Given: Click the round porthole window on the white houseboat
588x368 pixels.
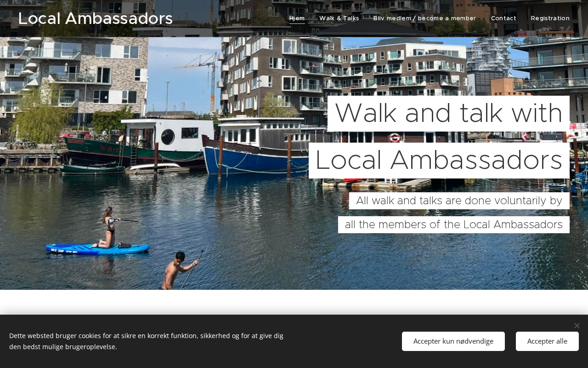Looking at the screenshot, I should [x=168, y=137].
